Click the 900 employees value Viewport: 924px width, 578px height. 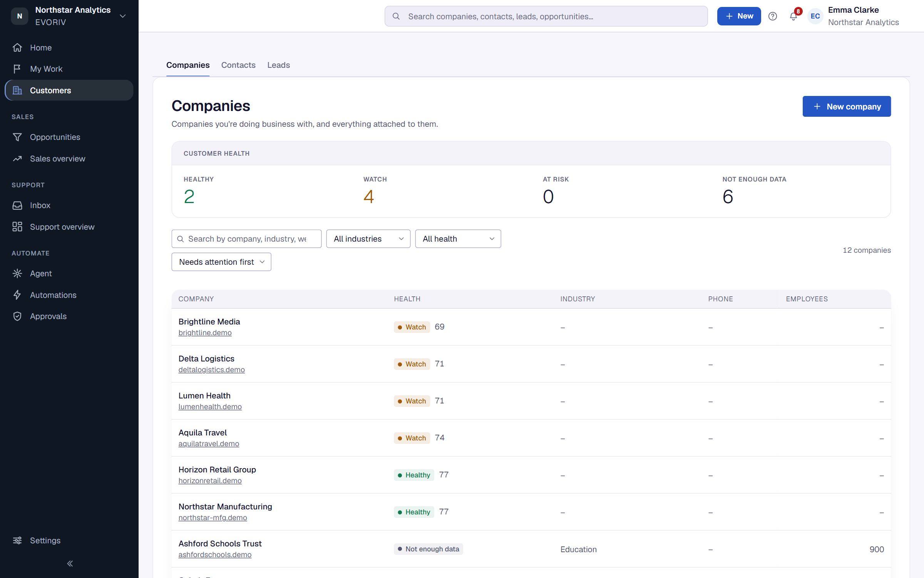(877, 549)
